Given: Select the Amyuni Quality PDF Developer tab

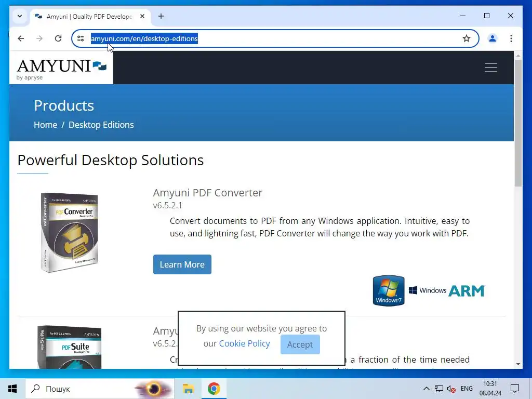Looking at the screenshot, I should [89, 16].
